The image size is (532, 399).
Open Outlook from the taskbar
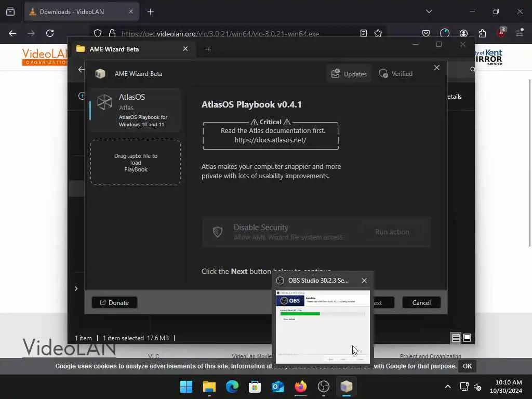(278, 387)
